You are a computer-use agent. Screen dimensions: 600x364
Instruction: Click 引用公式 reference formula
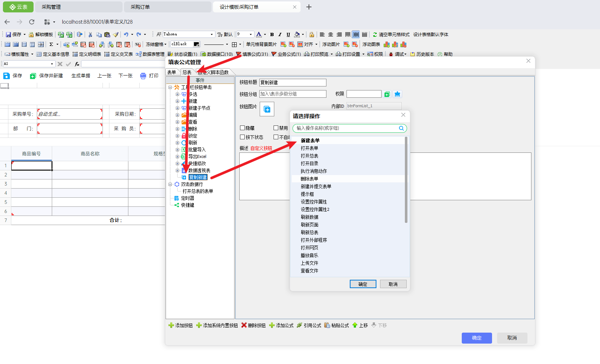[309, 325]
